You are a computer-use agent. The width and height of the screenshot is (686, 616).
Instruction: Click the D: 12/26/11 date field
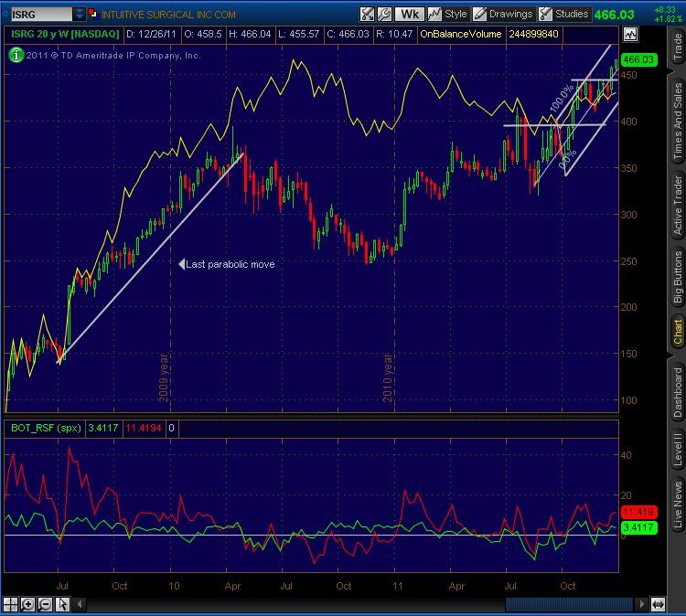151,34
